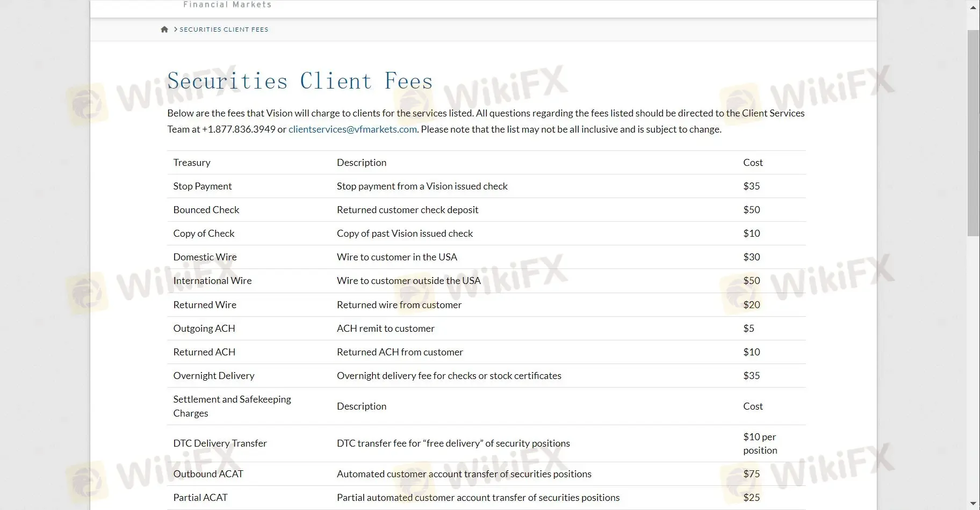
Task: Click the $5 Outgoing ACH cost
Action: click(x=748, y=329)
